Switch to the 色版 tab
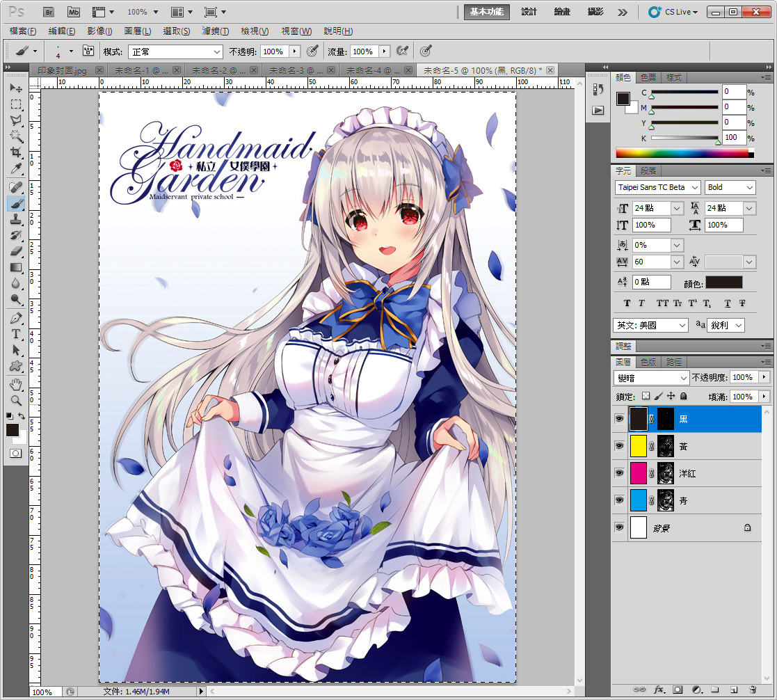Image resolution: width=777 pixels, height=700 pixels. (x=648, y=362)
